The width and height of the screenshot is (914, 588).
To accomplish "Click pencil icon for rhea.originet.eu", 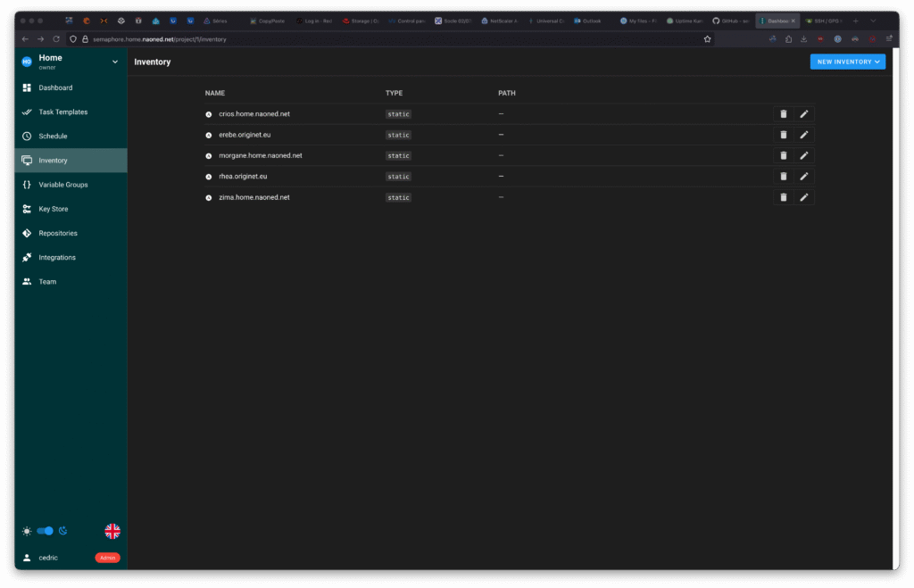I will click(x=803, y=177).
